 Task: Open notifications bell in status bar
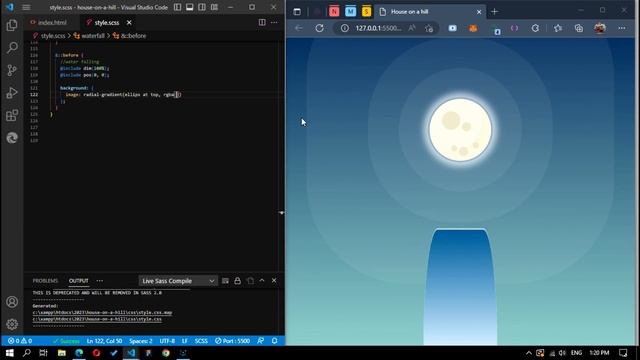[275, 341]
